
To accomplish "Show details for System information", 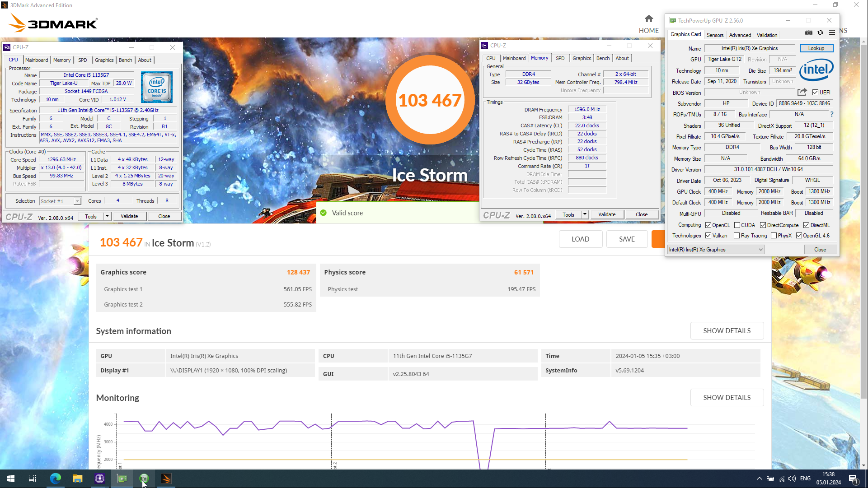I will pos(727,331).
